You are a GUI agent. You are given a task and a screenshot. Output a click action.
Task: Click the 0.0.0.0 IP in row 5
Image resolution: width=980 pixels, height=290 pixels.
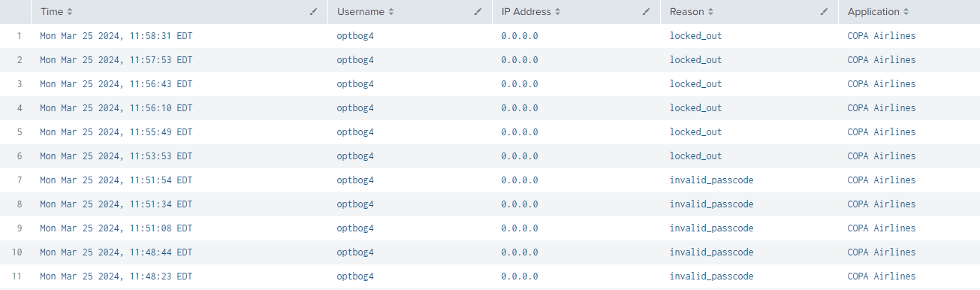(x=520, y=132)
